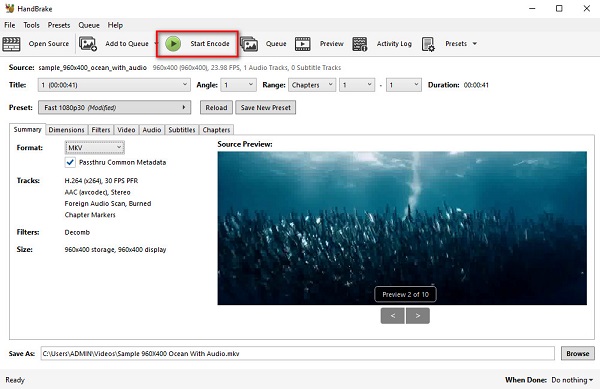Open the Format MKV dropdown
The width and height of the screenshot is (600, 389).
tap(95, 148)
